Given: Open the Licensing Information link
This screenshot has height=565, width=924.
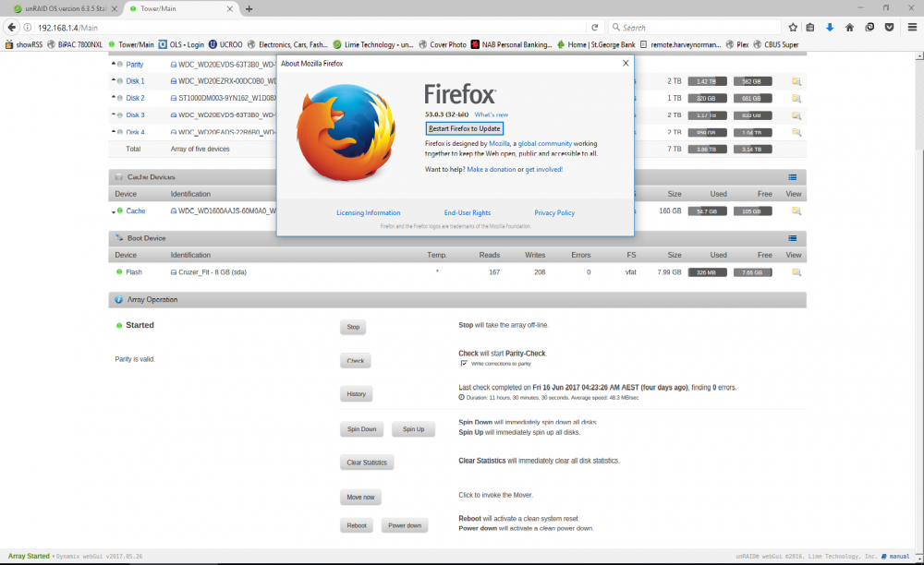Looking at the screenshot, I should point(369,212).
